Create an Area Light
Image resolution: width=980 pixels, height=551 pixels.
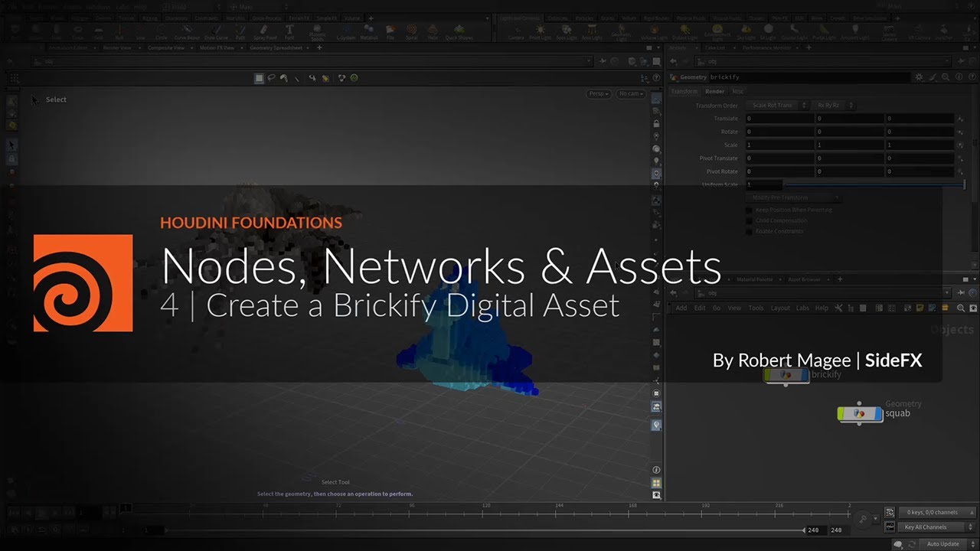pos(591,31)
